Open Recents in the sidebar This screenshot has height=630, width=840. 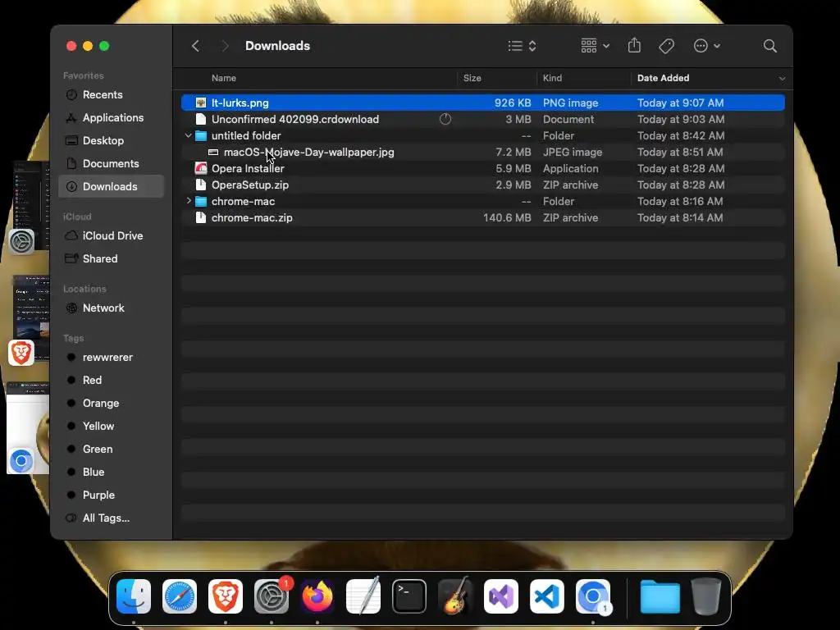[111, 95]
